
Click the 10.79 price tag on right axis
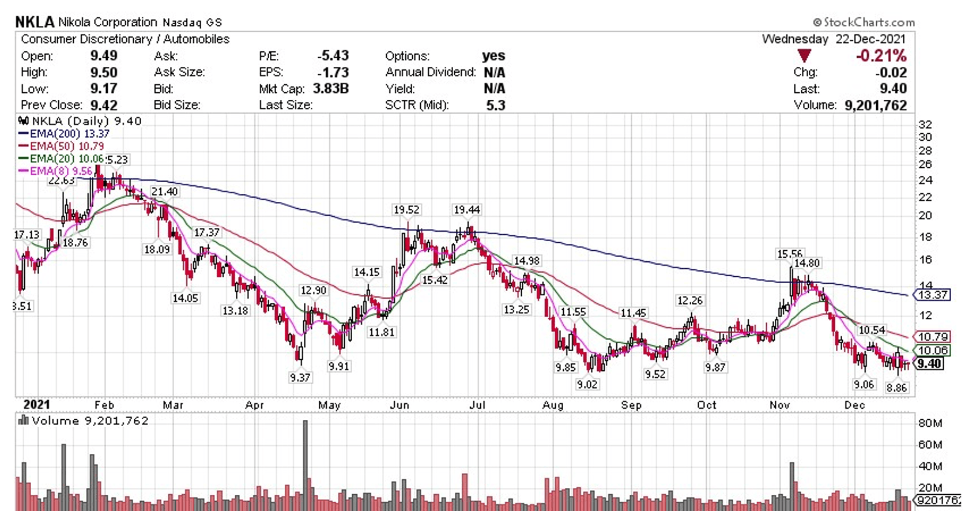933,337
